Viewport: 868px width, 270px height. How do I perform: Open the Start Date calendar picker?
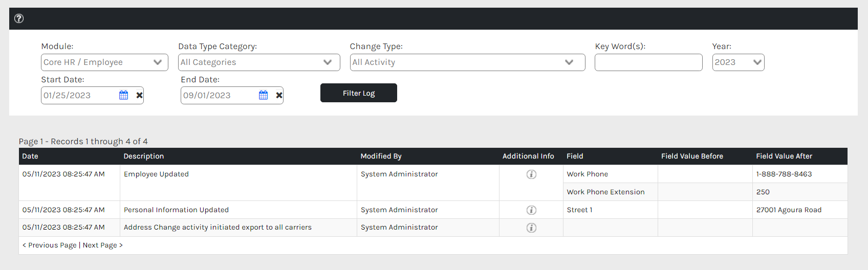(124, 95)
